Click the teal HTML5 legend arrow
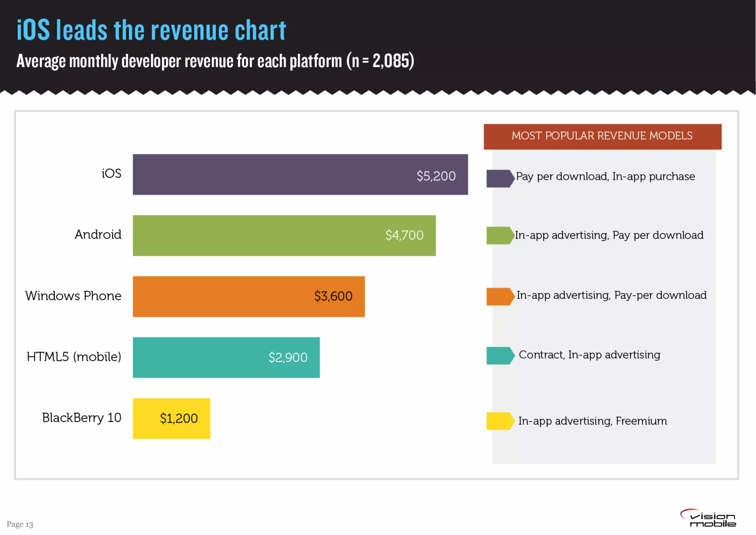The image size is (756, 535). click(x=500, y=356)
